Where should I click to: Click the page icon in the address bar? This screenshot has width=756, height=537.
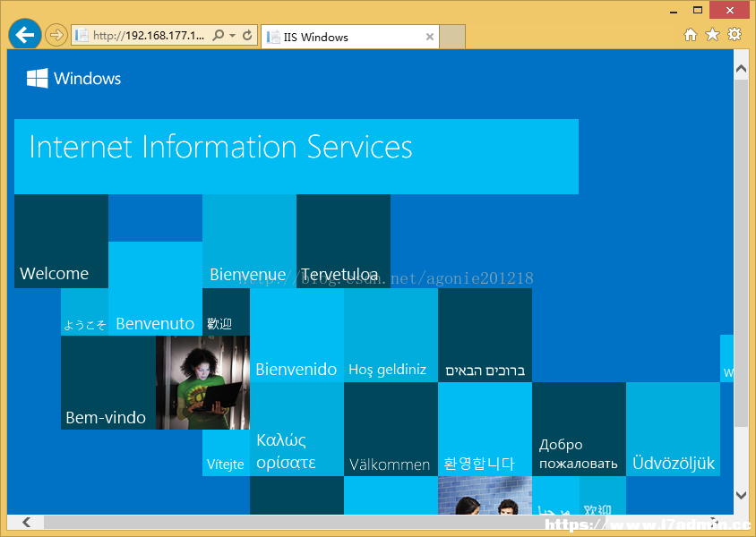(x=81, y=35)
